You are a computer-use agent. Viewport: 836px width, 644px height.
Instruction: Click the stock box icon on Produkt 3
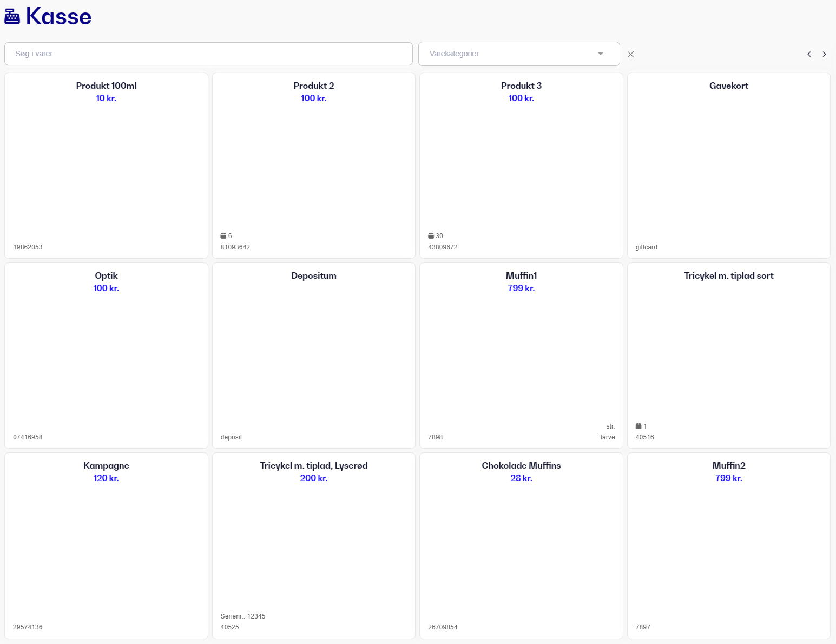point(431,236)
